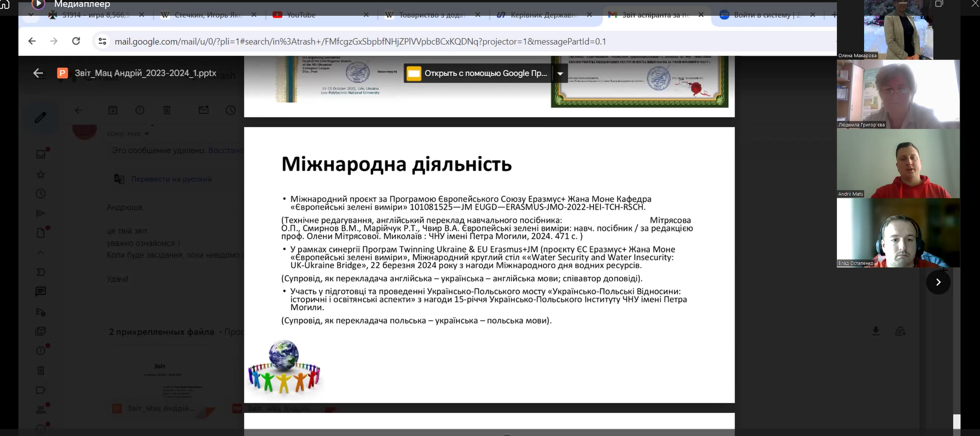Switch to S1914 – игра browser tab
The height and width of the screenshot is (436, 980).
coord(96,15)
